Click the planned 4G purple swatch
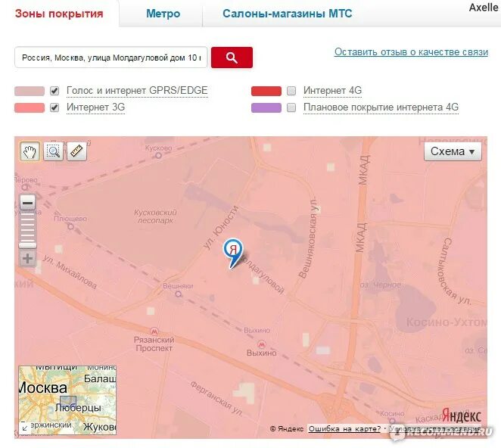This screenshot has width=501, height=448. 266,107
